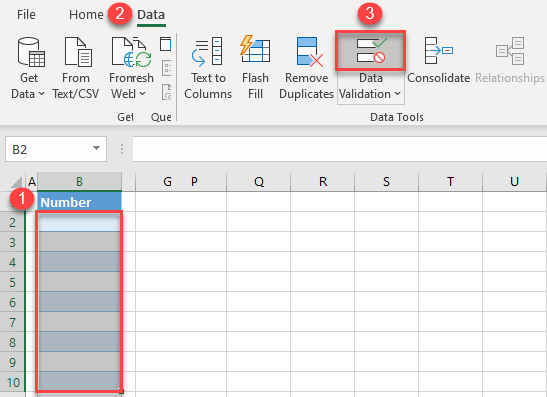Open the Name Box dropdown arrow

pos(96,148)
